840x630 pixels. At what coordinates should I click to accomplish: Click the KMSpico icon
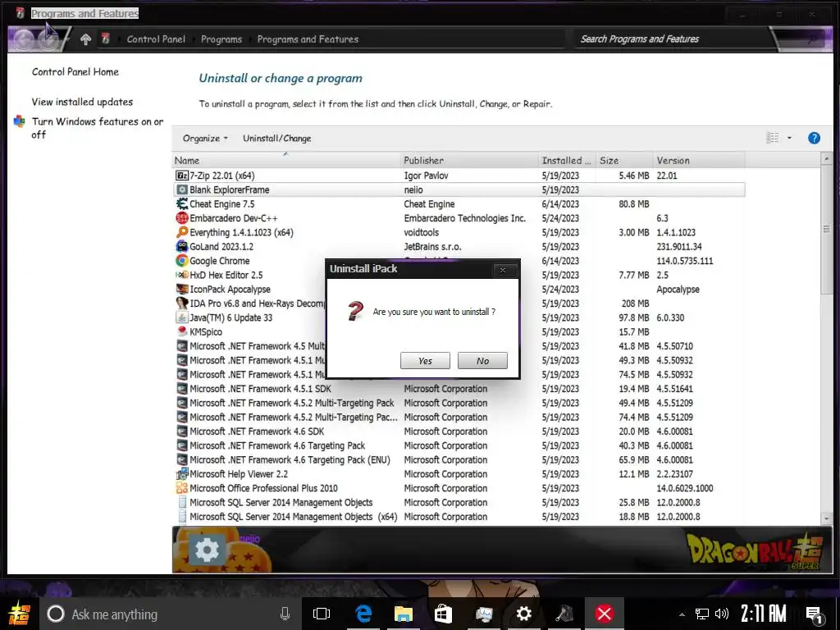pyautogui.click(x=182, y=331)
